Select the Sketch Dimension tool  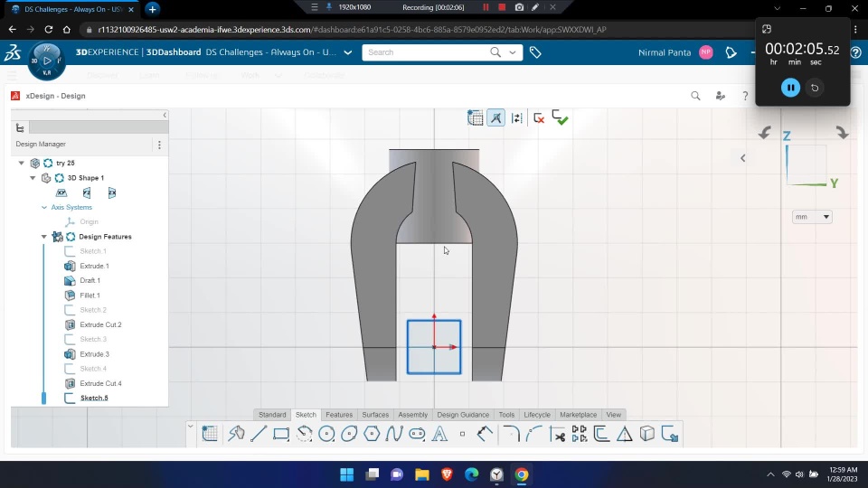coord(485,434)
